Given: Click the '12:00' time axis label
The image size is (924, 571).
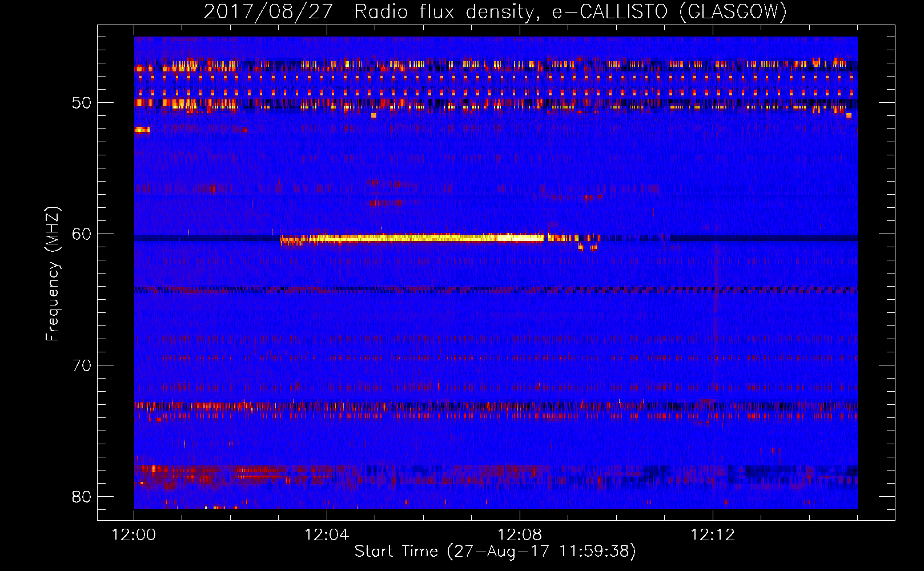Looking at the screenshot, I should 134,535.
